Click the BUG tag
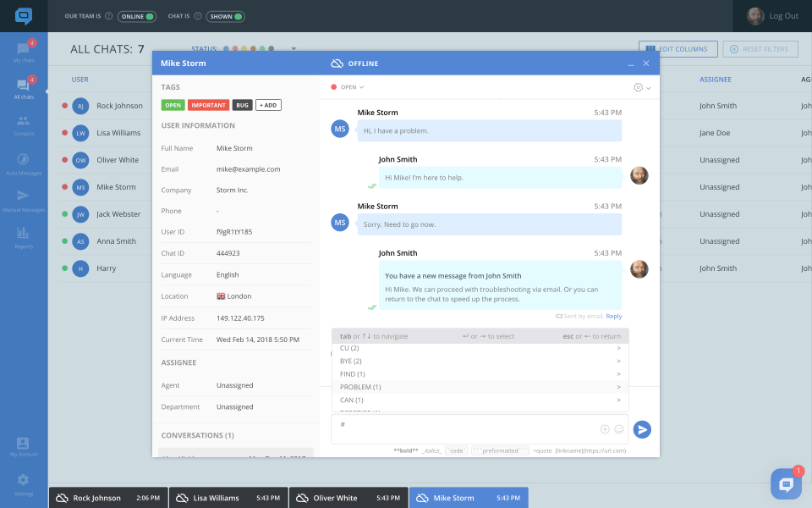Viewport: 812px width, 508px height. pos(243,105)
